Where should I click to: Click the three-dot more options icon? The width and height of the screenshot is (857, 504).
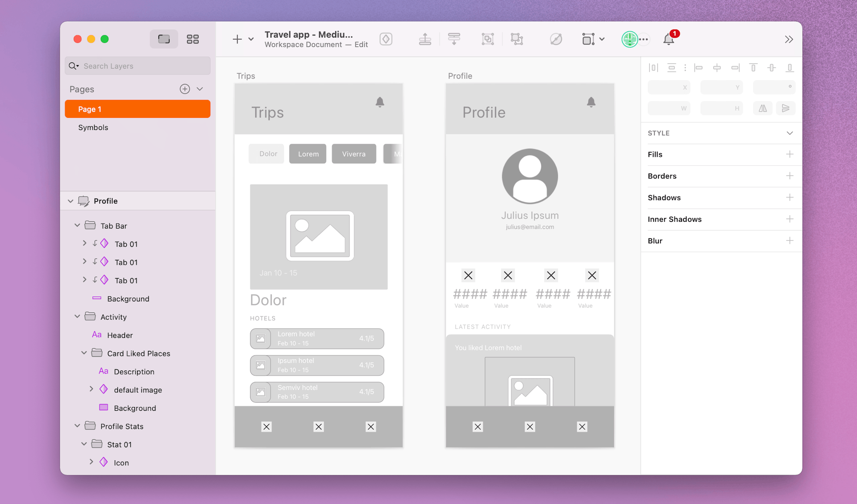pos(644,39)
